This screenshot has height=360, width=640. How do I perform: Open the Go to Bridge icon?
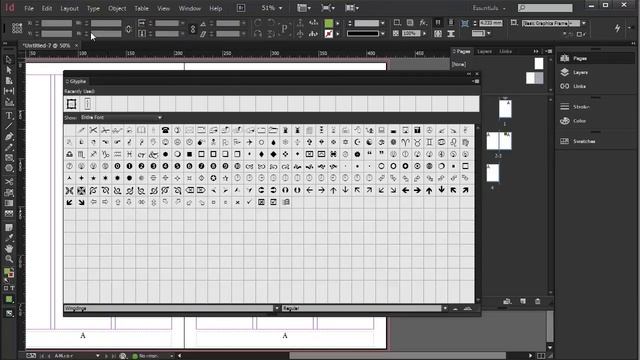(x=241, y=8)
